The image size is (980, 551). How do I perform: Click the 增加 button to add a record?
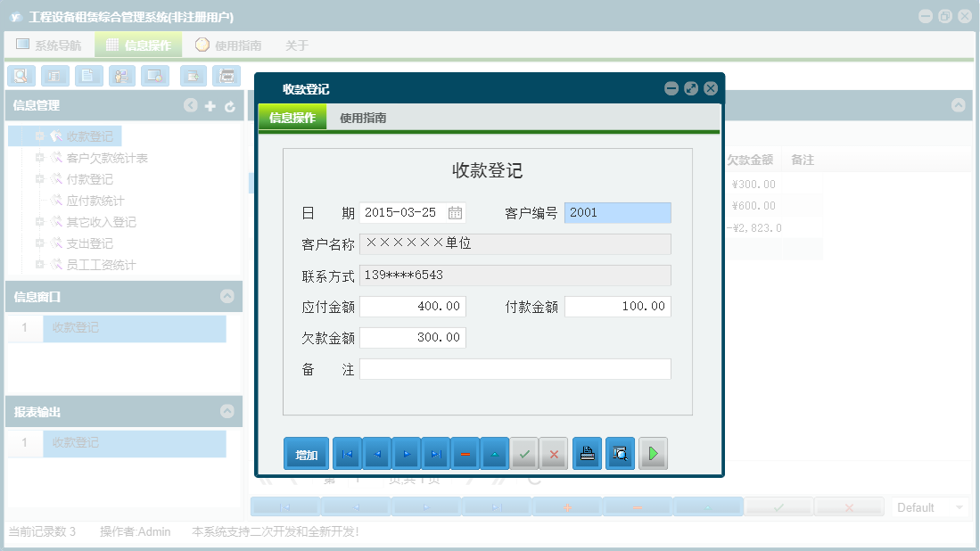pos(306,453)
